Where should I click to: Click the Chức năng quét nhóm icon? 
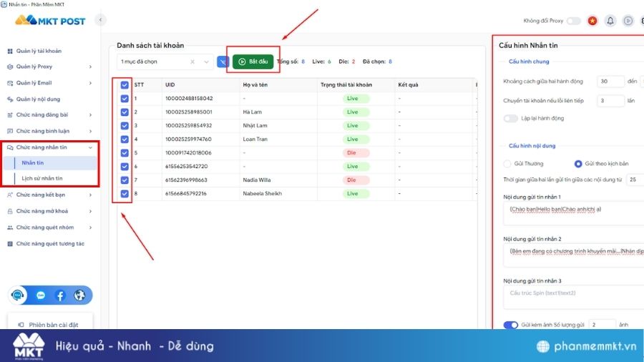pyautogui.click(x=10, y=228)
